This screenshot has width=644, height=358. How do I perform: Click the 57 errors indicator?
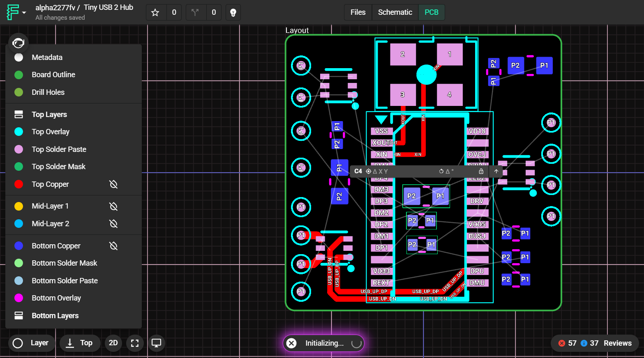568,343
